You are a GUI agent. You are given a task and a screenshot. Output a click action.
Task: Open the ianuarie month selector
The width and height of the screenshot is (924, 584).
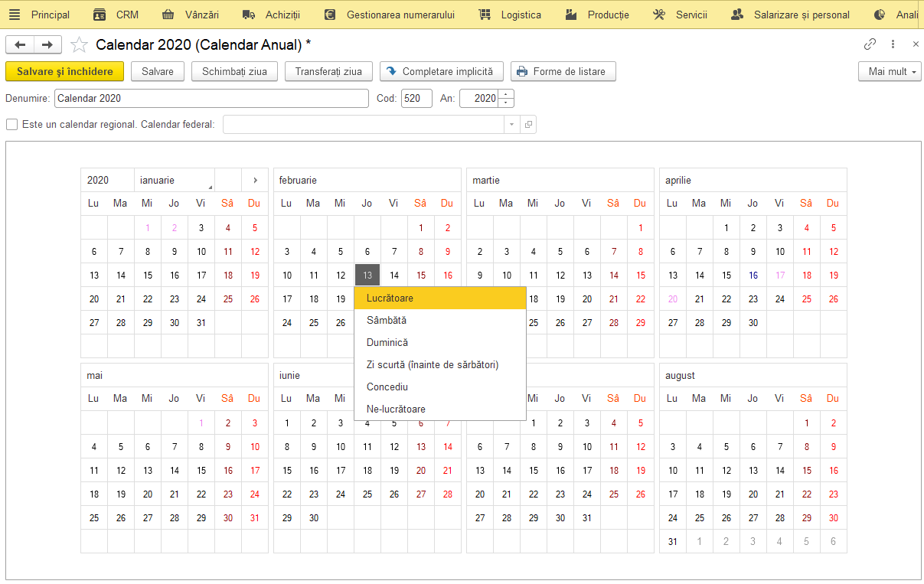(175, 181)
